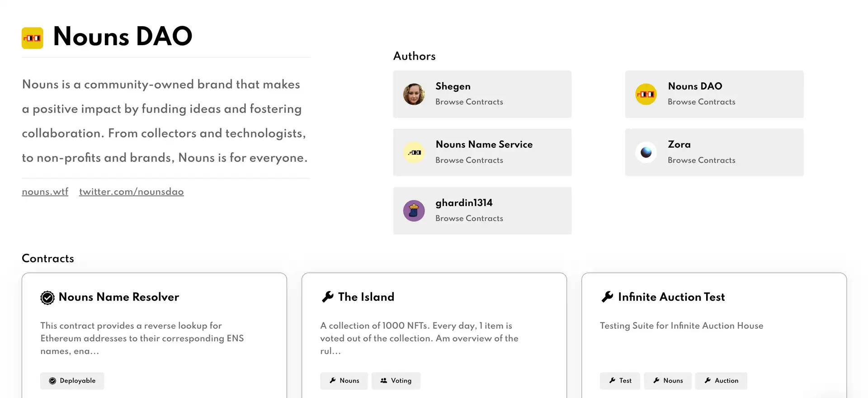Image resolution: width=868 pixels, height=398 pixels.
Task: Select the Test tag
Action: tap(620, 381)
